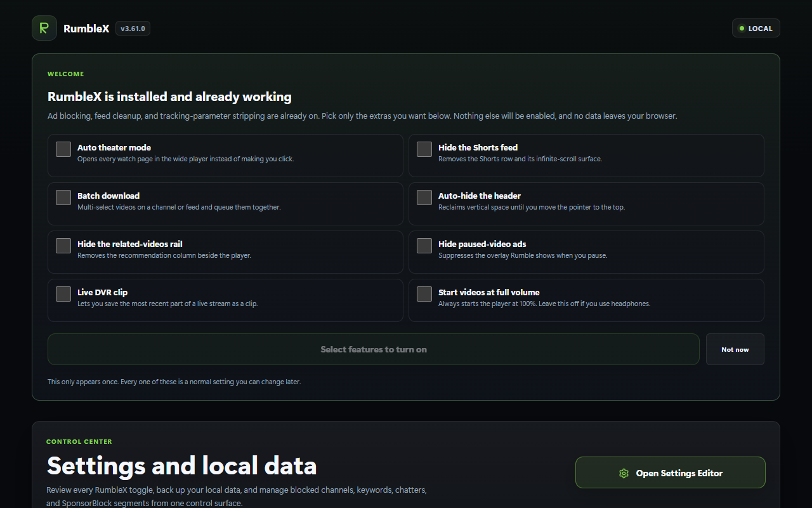Image resolution: width=812 pixels, height=508 pixels.
Task: Tick the Live DVR clip checkbox
Action: tap(63, 294)
